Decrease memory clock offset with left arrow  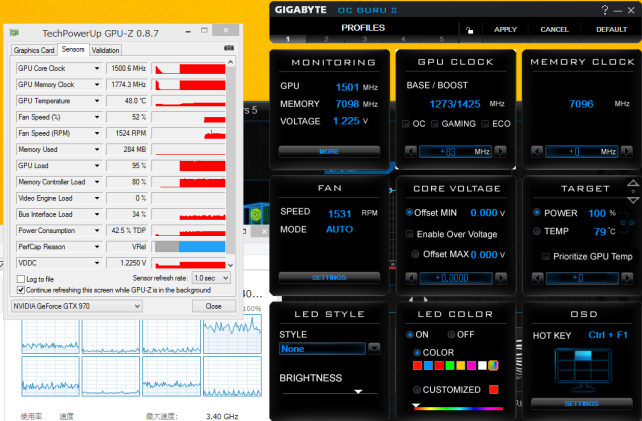click(x=537, y=152)
